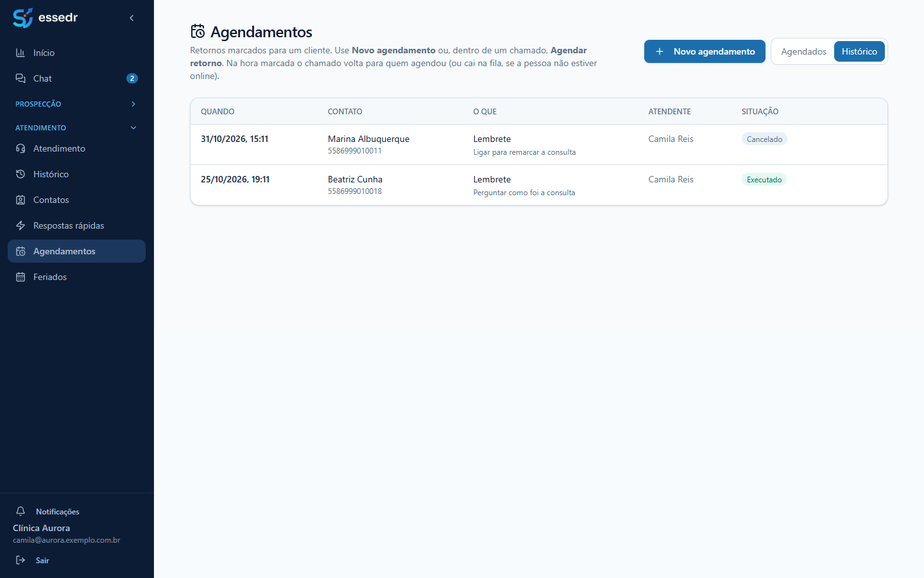Open Contatos via the contact-card icon
This screenshot has height=578, width=924.
point(21,200)
